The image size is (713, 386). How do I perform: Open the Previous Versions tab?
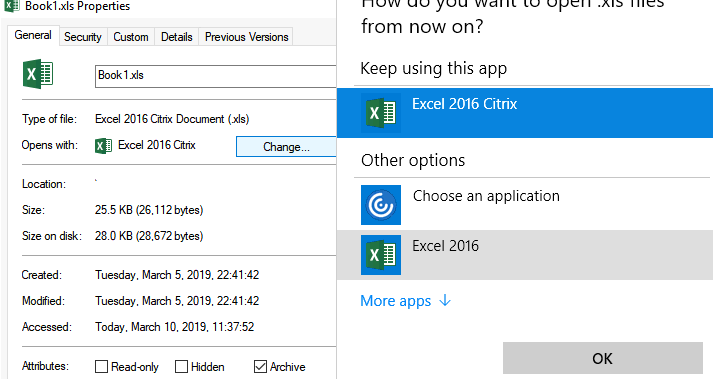click(246, 37)
